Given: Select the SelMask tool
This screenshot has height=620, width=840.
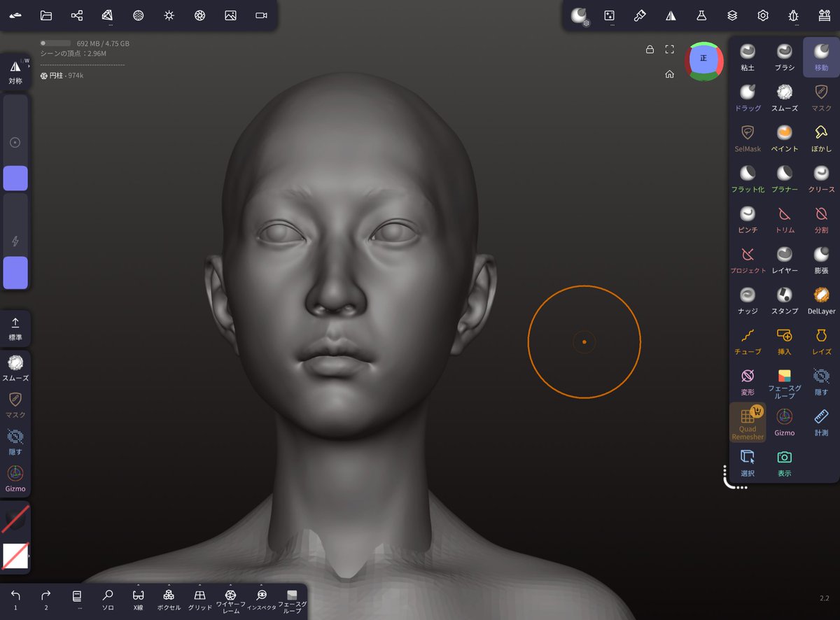Looking at the screenshot, I should [x=748, y=138].
